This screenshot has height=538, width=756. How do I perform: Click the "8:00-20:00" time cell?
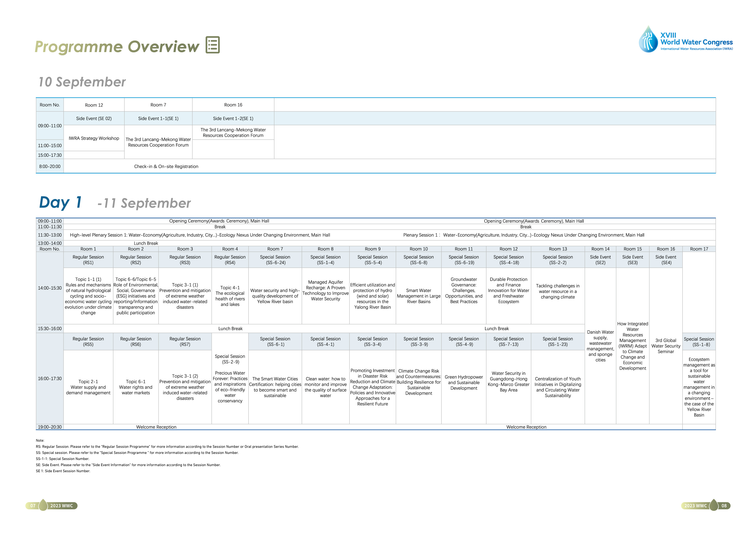click(50, 166)
